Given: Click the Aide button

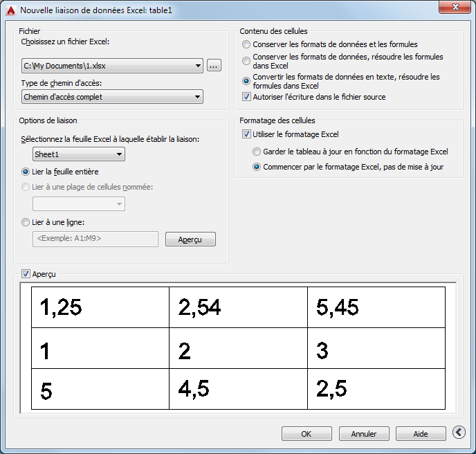Looking at the screenshot, I should tap(421, 434).
